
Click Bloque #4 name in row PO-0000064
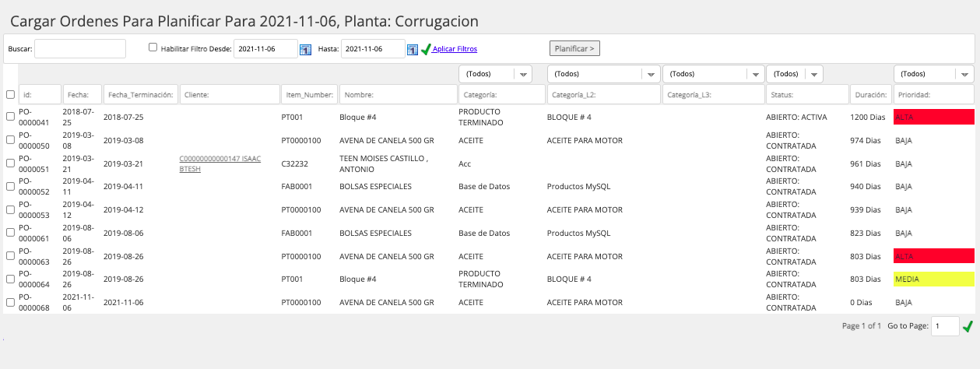(x=358, y=279)
